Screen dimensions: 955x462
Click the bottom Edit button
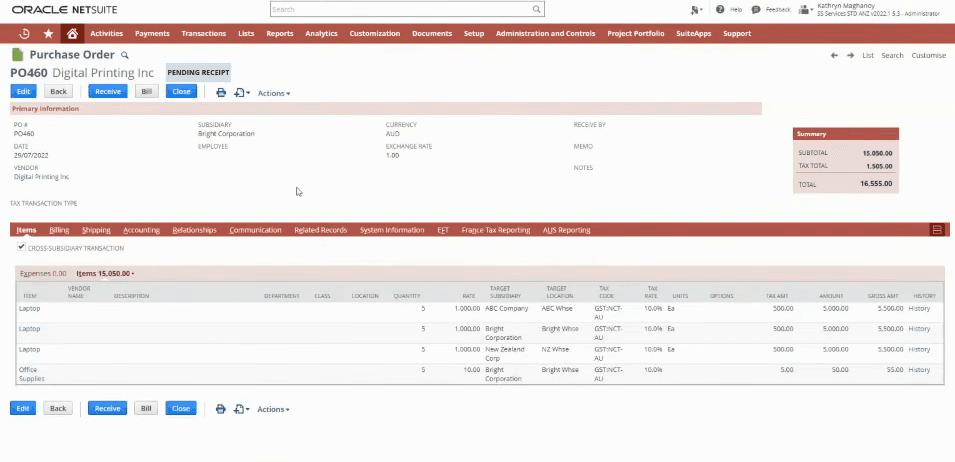point(23,408)
